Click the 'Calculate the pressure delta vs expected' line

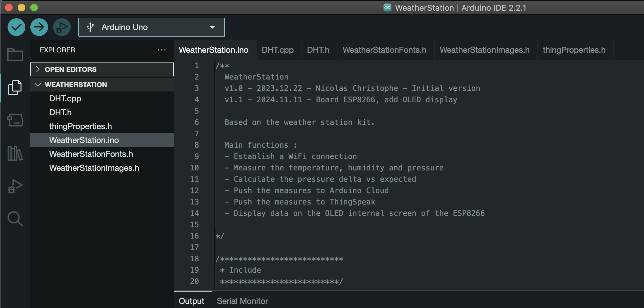pos(320,179)
